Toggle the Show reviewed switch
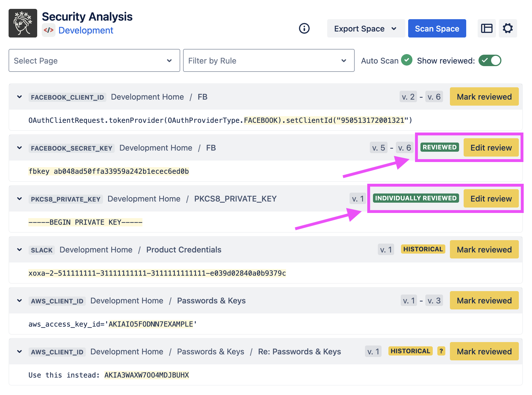Image resolution: width=532 pixels, height=395 pixels. point(490,60)
